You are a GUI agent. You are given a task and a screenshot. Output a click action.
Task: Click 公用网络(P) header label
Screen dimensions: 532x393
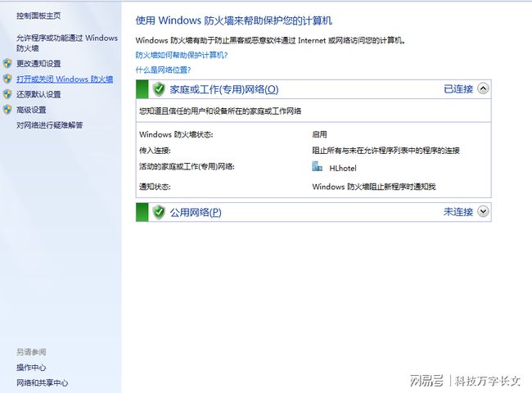pos(196,212)
